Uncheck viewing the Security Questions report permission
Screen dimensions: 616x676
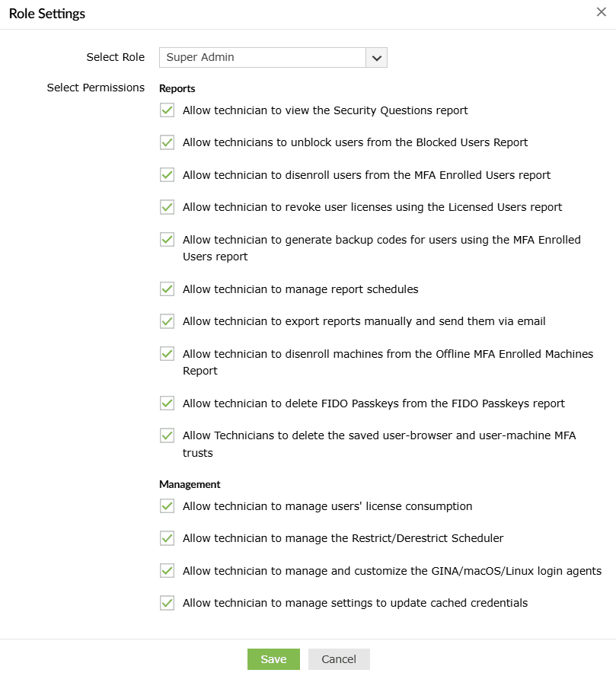tap(167, 110)
